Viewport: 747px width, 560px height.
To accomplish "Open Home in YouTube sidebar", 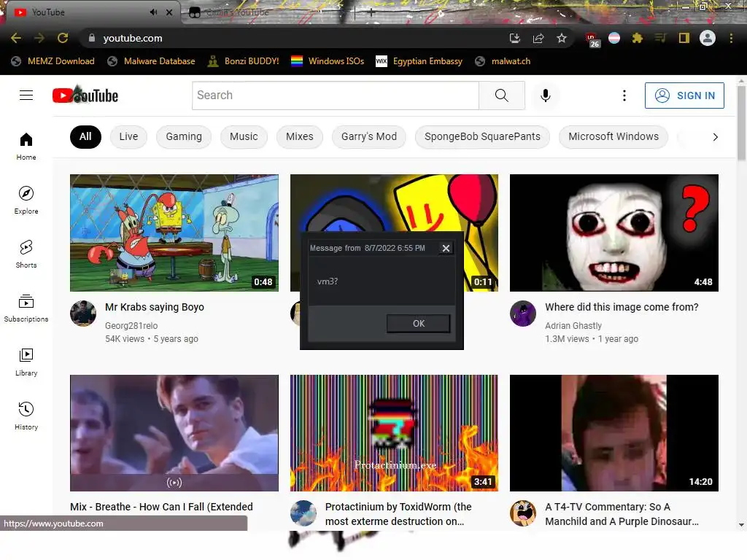I will tap(26, 146).
